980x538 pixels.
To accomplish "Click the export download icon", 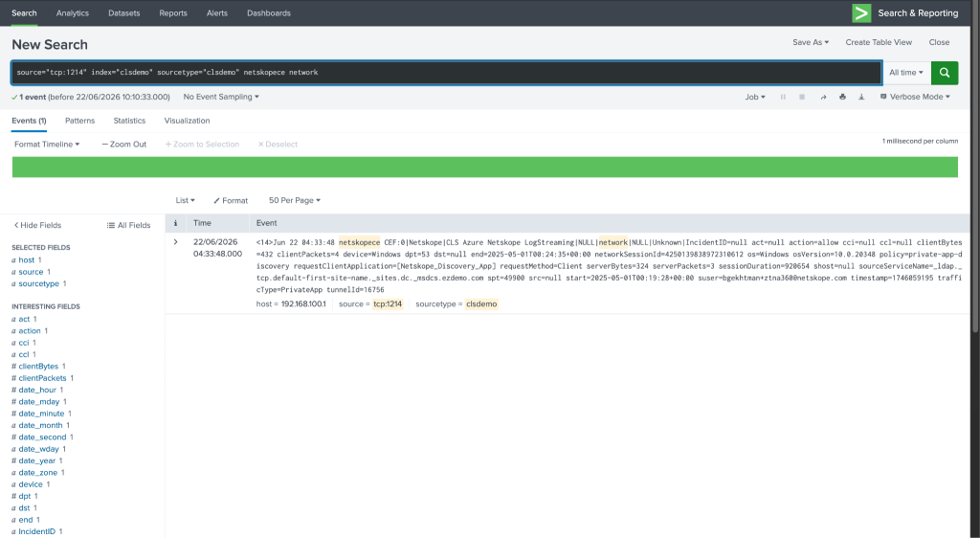I will coord(861,97).
